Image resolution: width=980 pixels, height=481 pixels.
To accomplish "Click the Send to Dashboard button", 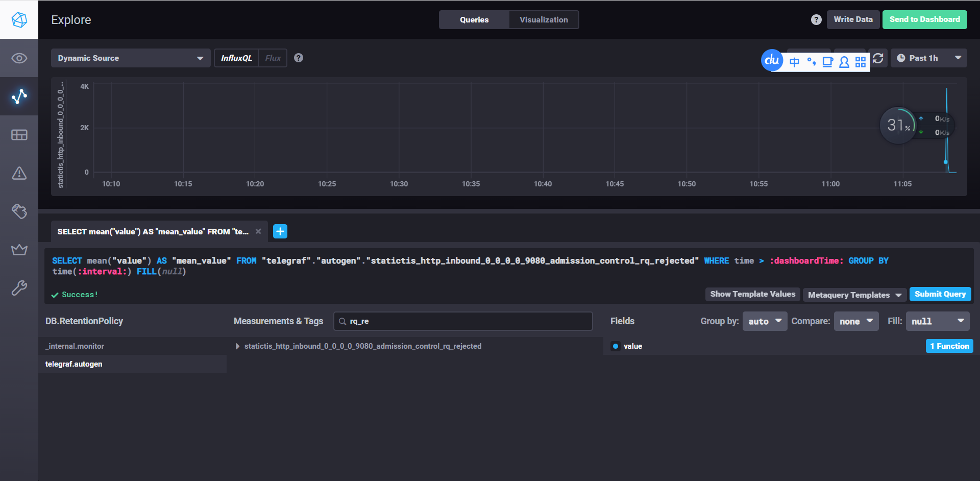I will (x=924, y=19).
